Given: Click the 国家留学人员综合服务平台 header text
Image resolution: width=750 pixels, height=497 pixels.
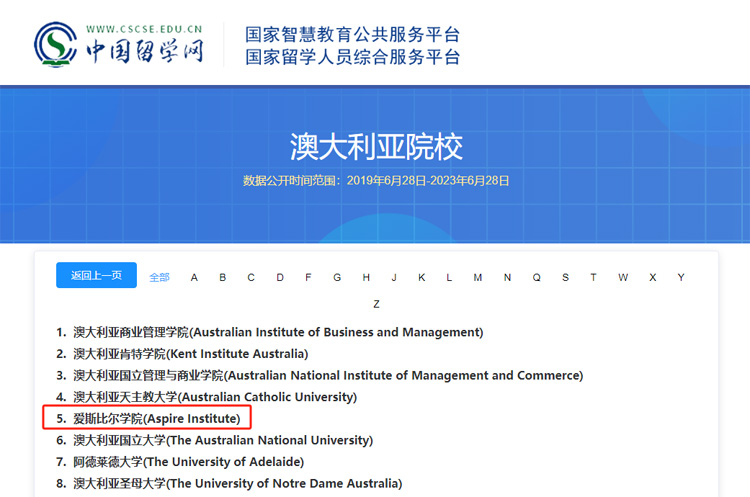Looking at the screenshot, I should point(353,57).
